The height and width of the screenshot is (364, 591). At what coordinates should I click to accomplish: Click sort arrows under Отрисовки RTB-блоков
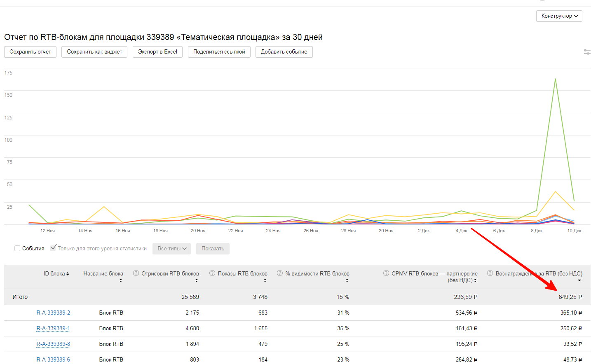coord(197,280)
